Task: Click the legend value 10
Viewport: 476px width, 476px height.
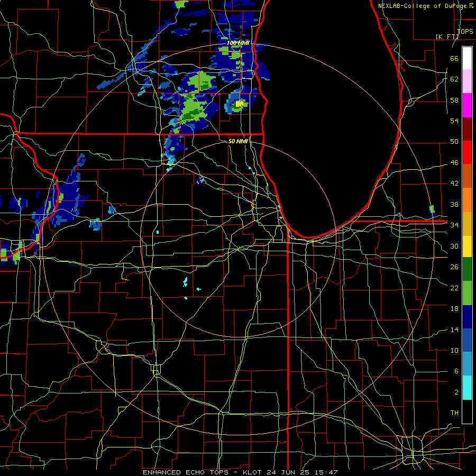Action: 454,350
